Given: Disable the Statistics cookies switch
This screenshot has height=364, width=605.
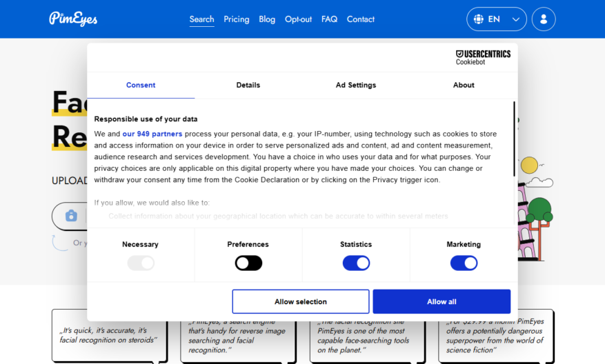Looking at the screenshot, I should pos(356,263).
